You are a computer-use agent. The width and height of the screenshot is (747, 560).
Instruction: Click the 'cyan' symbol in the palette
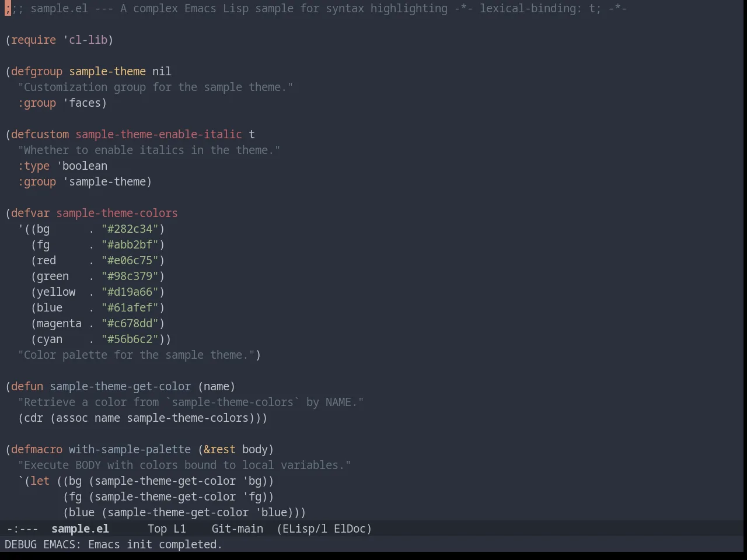50,339
